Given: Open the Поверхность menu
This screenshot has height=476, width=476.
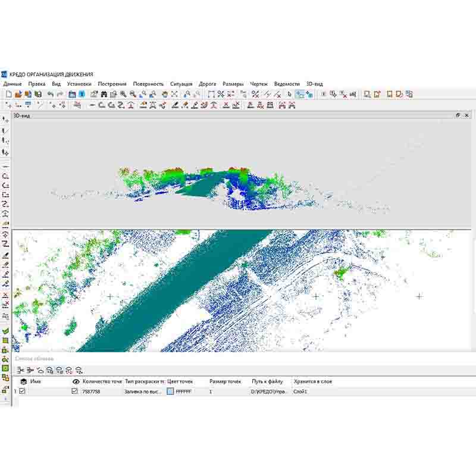Looking at the screenshot, I should coord(148,84).
